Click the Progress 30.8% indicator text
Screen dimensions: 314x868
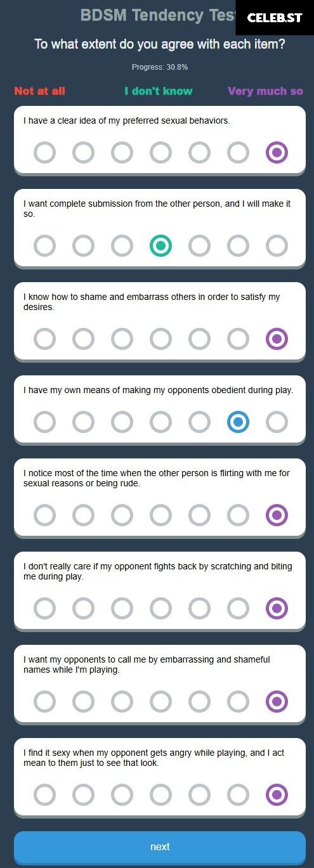pyautogui.click(x=160, y=67)
